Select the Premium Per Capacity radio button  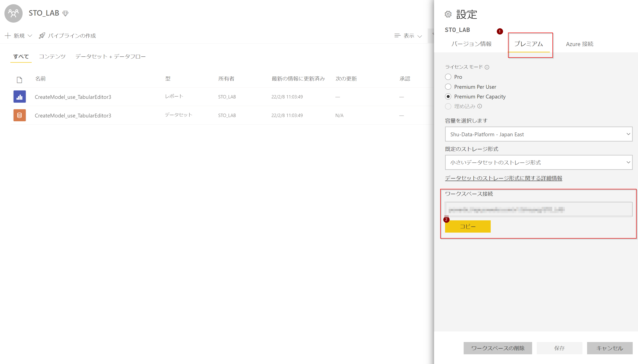[448, 97]
